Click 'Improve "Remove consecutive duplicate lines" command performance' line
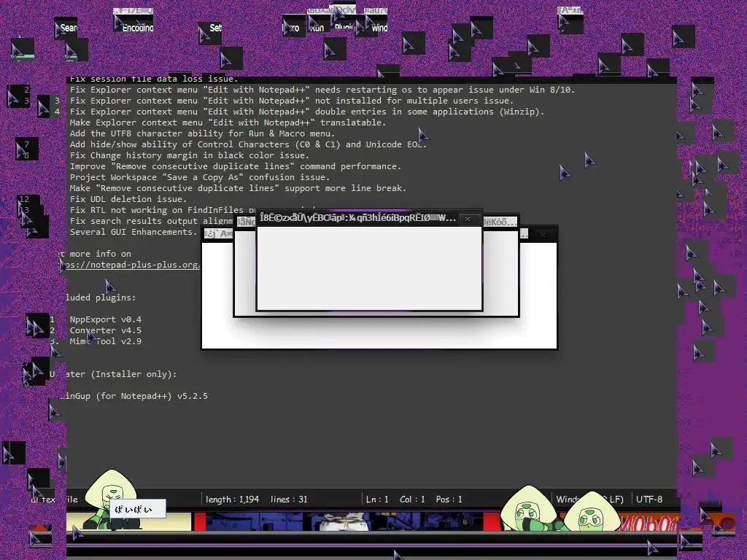 pyautogui.click(x=236, y=166)
